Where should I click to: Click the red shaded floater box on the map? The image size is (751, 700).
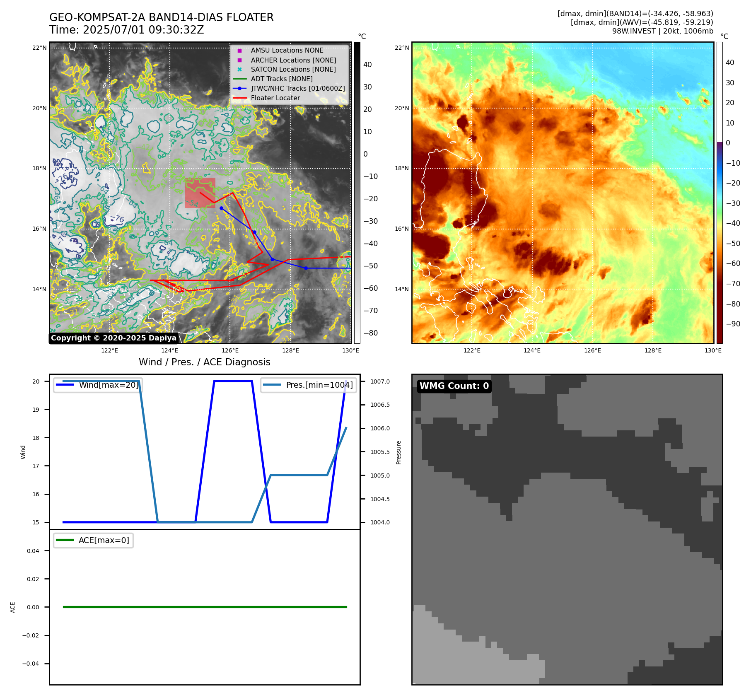(200, 193)
